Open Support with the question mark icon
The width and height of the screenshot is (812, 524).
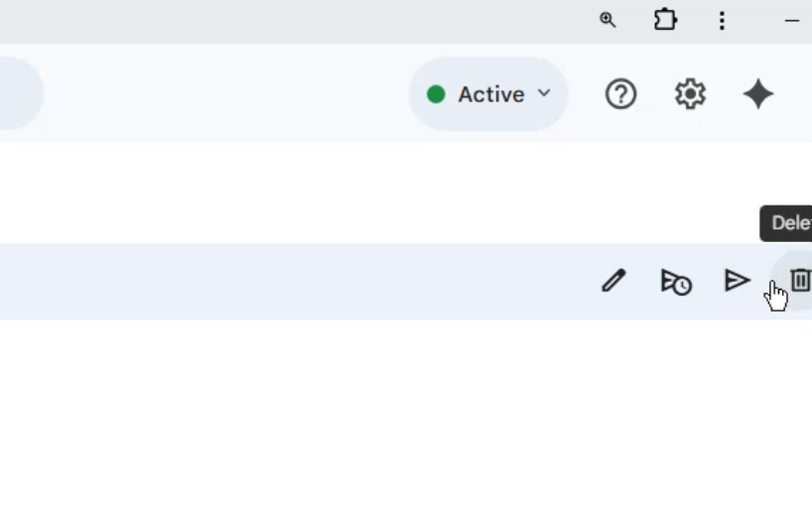(621, 94)
